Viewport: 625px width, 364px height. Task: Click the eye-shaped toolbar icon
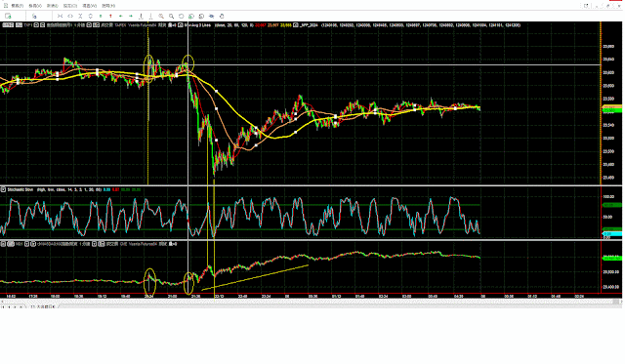tap(211, 16)
